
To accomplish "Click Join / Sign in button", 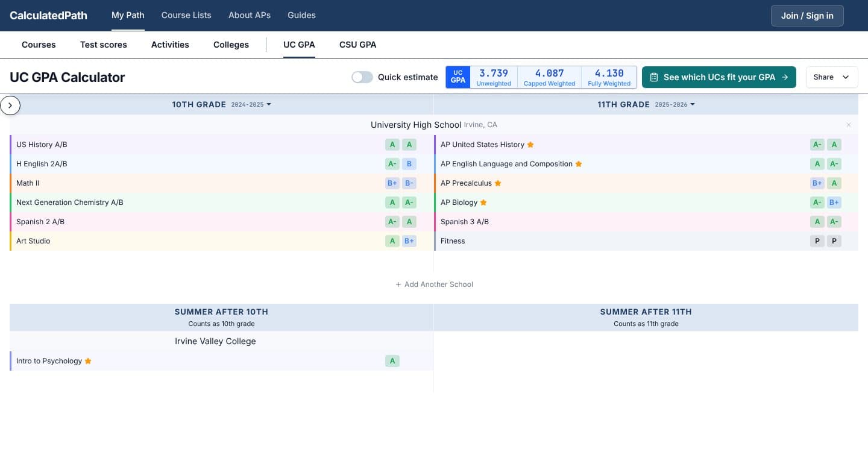I will tap(807, 16).
